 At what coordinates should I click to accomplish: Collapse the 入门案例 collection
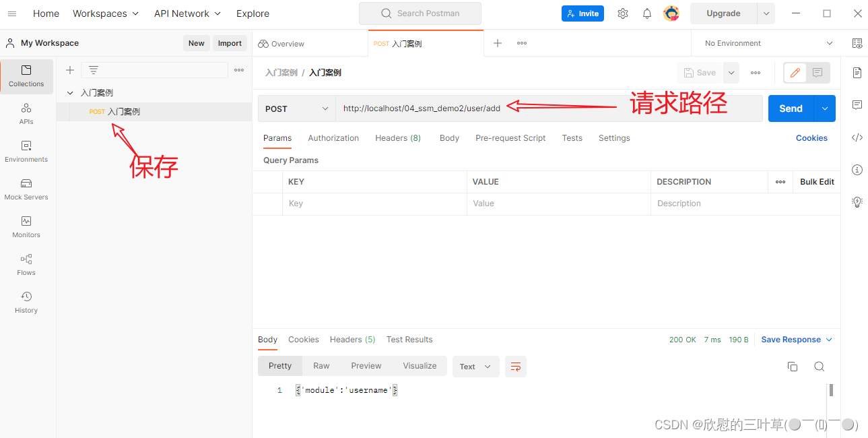70,93
